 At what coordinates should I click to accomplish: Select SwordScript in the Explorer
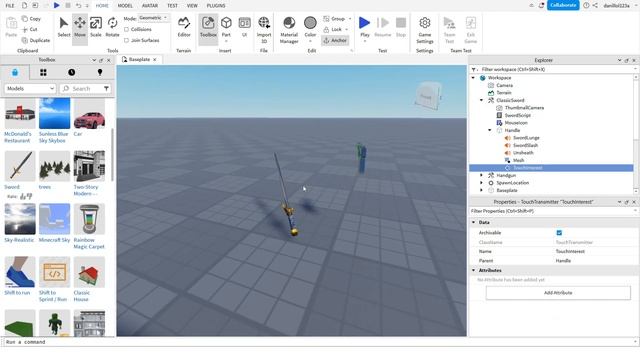[x=518, y=115]
